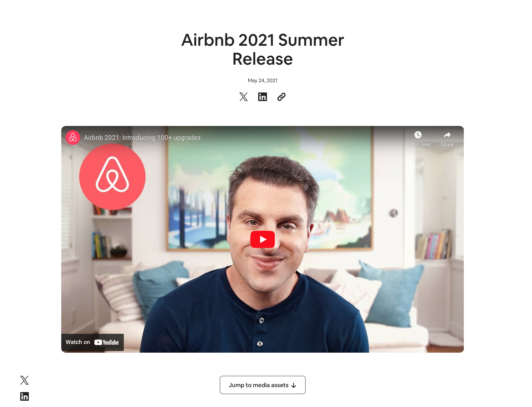Image resolution: width=532 pixels, height=407 pixels.
Task: Click Watch on YouTube button
Action: pyautogui.click(x=92, y=342)
